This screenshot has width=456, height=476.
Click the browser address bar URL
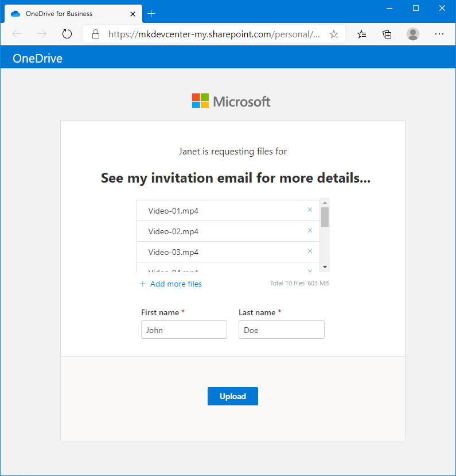pyautogui.click(x=213, y=34)
